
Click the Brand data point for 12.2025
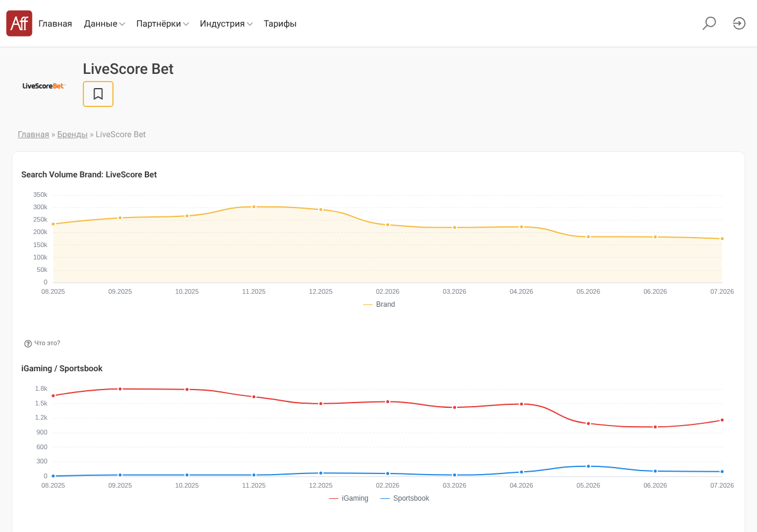321,210
